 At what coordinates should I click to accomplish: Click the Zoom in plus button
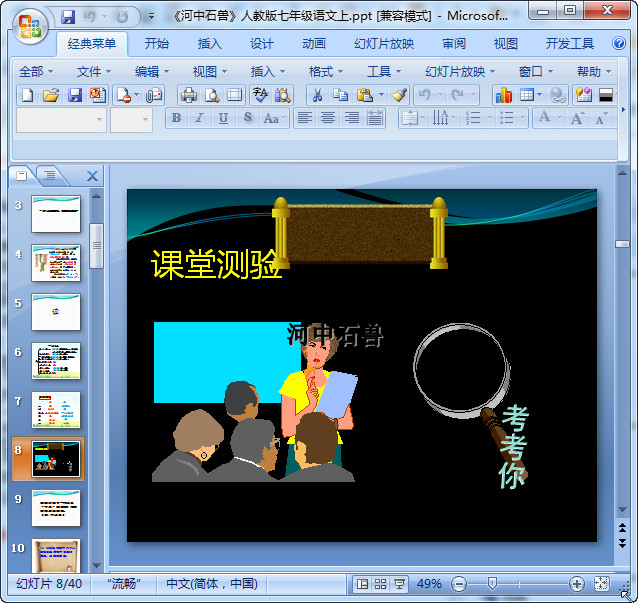pos(577,584)
